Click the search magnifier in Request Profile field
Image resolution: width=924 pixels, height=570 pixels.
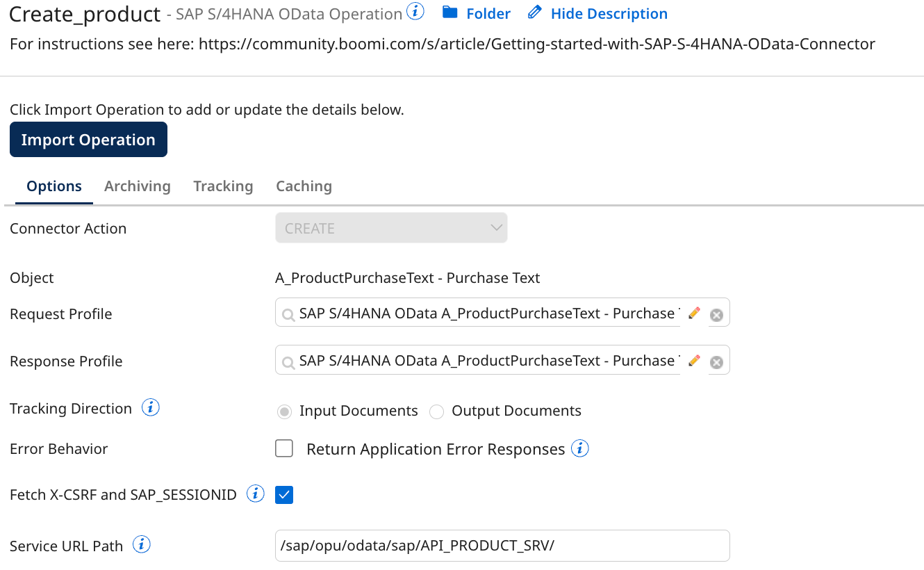coord(288,313)
